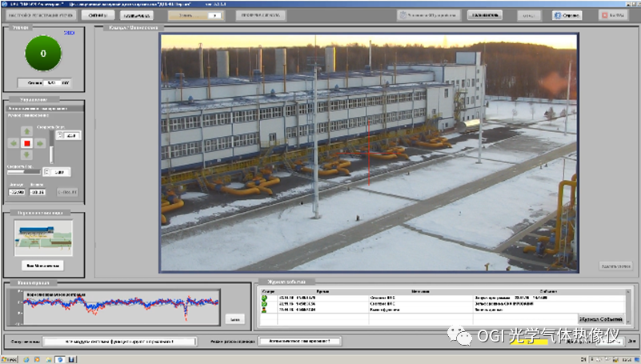Click the third white toolbar button
Image resolution: width=641 pixels, height=364 pixels.
tap(137, 15)
